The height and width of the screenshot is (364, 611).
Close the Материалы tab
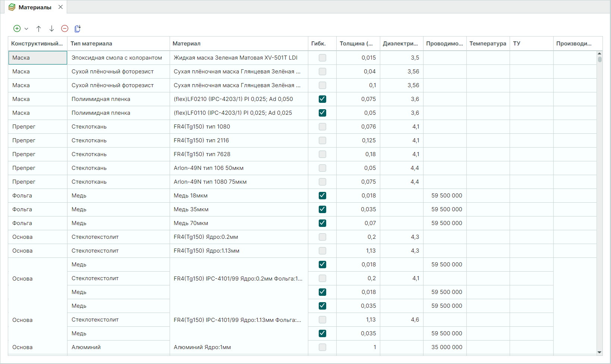(x=60, y=7)
